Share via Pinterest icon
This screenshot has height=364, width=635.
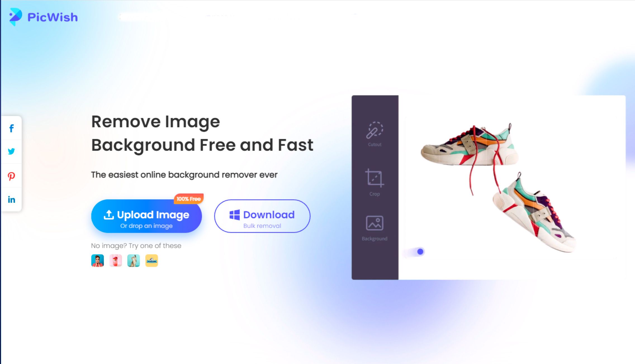pyautogui.click(x=11, y=176)
